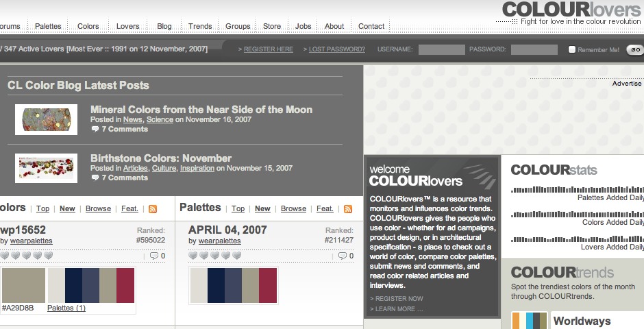Click the Palettes section RSS feed icon
The height and width of the screenshot is (329, 644).
(x=348, y=209)
